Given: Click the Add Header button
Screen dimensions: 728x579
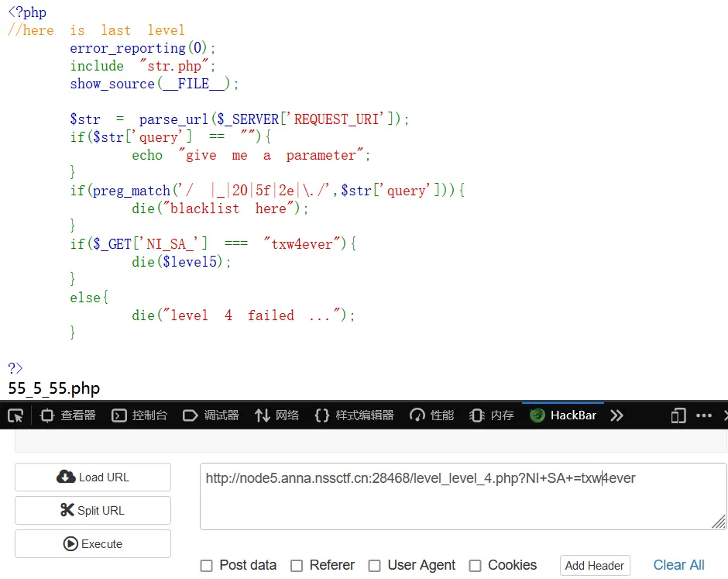Looking at the screenshot, I should pos(595,566).
